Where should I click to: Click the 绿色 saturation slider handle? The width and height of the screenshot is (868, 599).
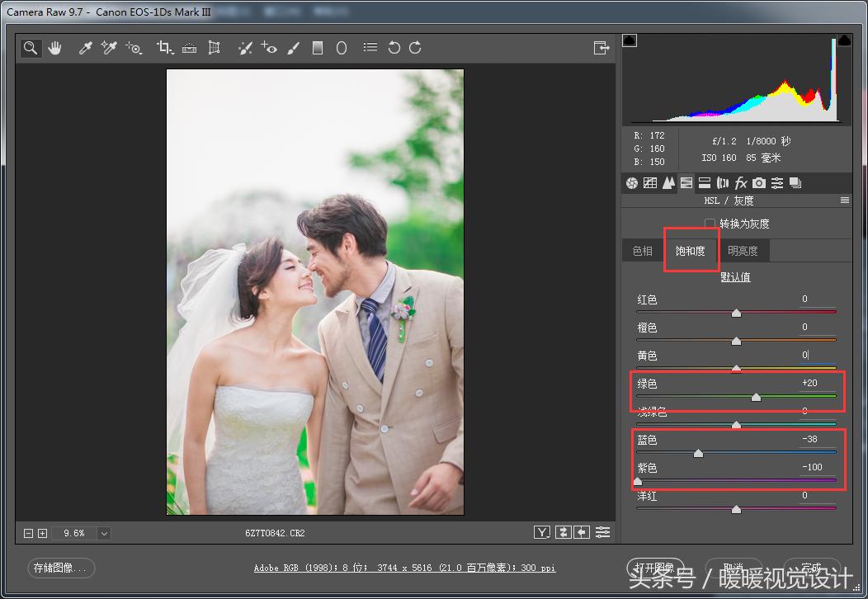756,397
